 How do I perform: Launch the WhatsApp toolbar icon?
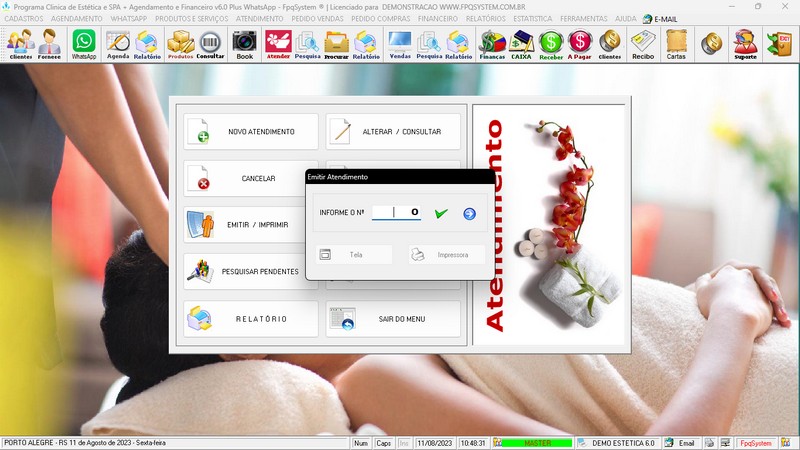pyautogui.click(x=84, y=44)
